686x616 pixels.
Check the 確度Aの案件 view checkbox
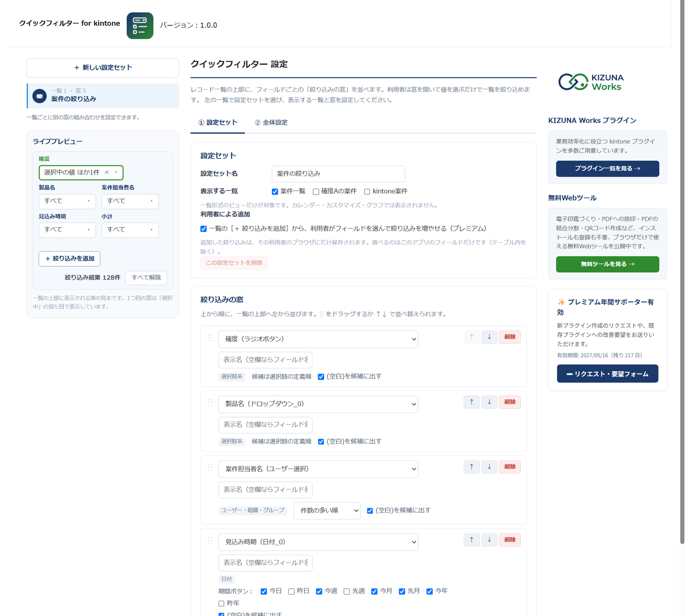click(x=316, y=192)
